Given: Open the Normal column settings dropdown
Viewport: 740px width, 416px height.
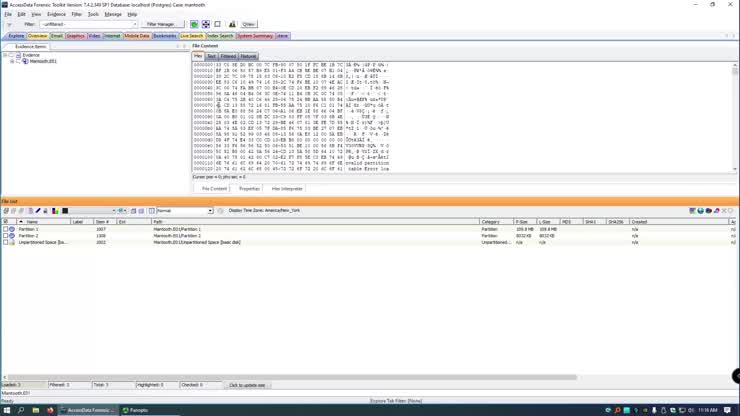Looking at the screenshot, I should tap(211, 211).
